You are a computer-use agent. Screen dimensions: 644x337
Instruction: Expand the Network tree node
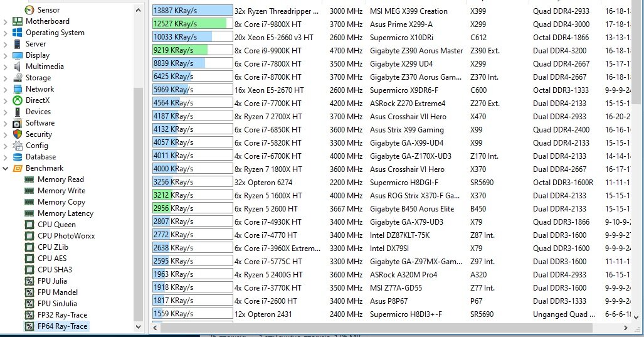coord(6,89)
